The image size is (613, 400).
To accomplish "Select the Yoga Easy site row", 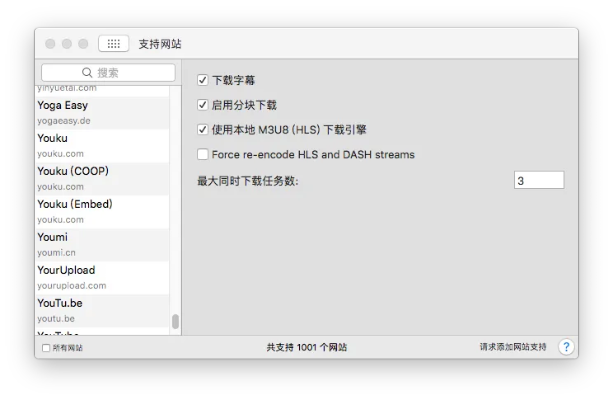I will [102, 113].
